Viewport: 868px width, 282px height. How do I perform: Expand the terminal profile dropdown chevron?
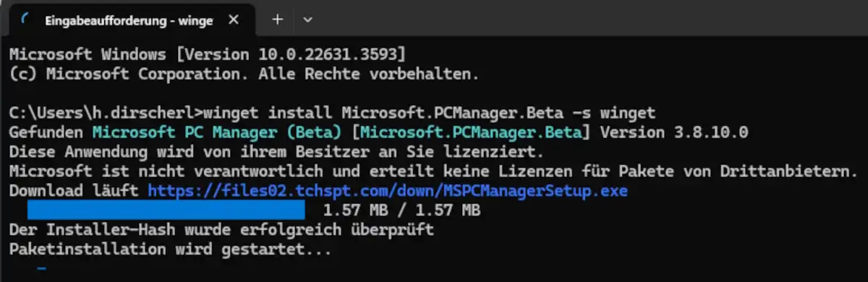click(307, 20)
